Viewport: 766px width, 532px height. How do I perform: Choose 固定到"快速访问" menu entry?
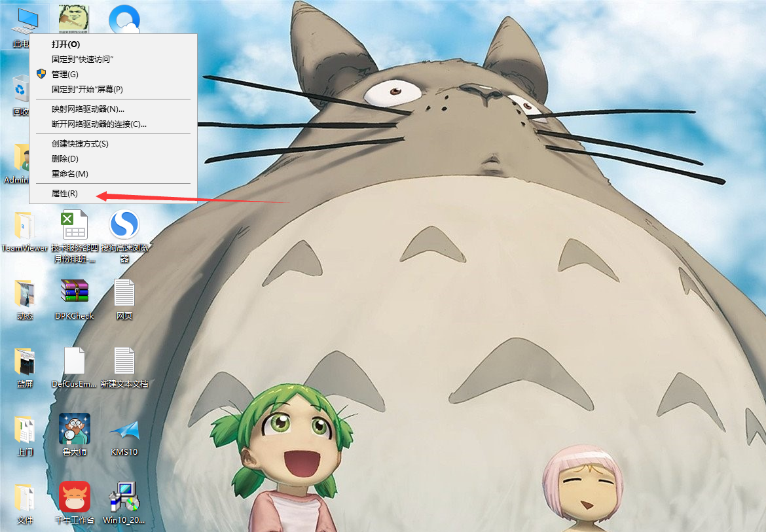pos(113,59)
